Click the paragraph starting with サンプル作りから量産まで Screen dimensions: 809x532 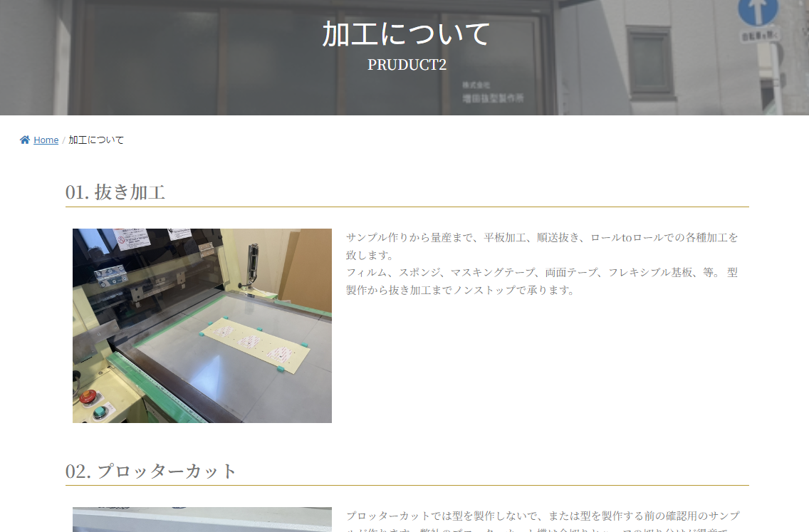541,246
